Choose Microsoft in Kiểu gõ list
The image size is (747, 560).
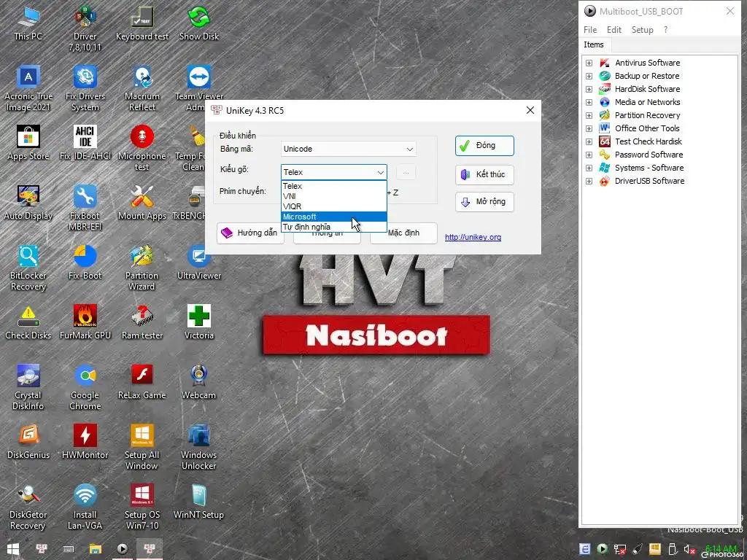click(334, 217)
